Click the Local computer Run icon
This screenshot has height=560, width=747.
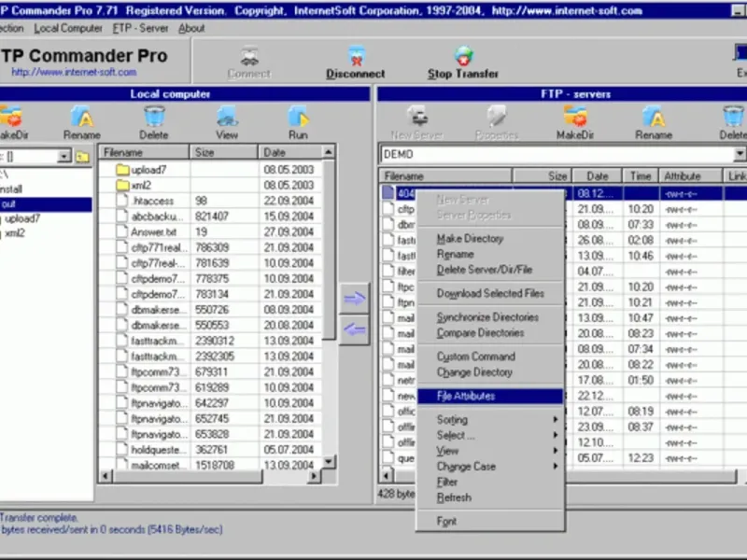pos(298,116)
